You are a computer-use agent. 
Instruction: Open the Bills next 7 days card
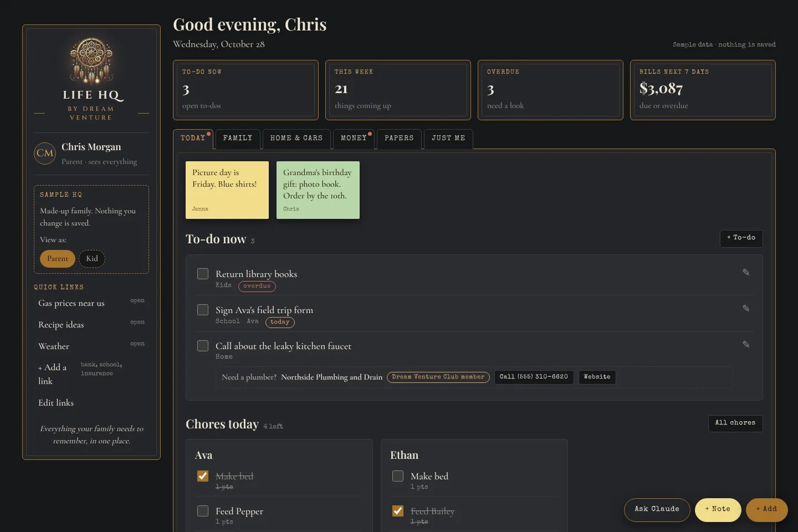[703, 90]
